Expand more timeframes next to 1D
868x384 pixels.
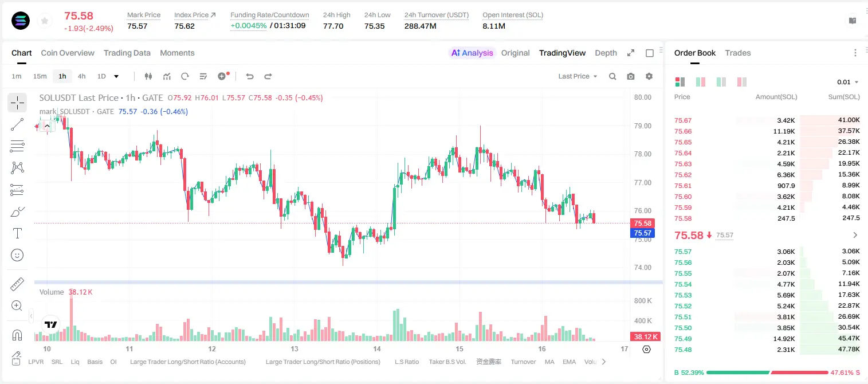coord(116,76)
